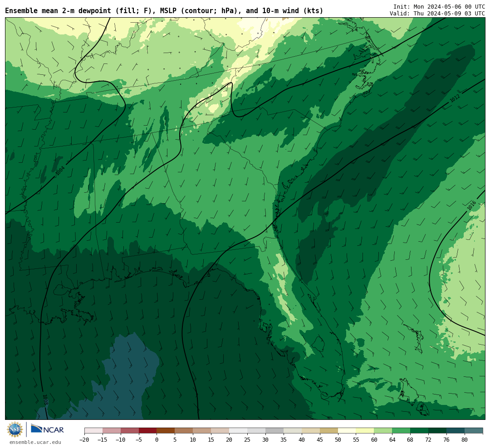This screenshot has width=490, height=448.
Task: Pick the brown 0 to 5 colorbar swatch
Action: coord(166,431)
